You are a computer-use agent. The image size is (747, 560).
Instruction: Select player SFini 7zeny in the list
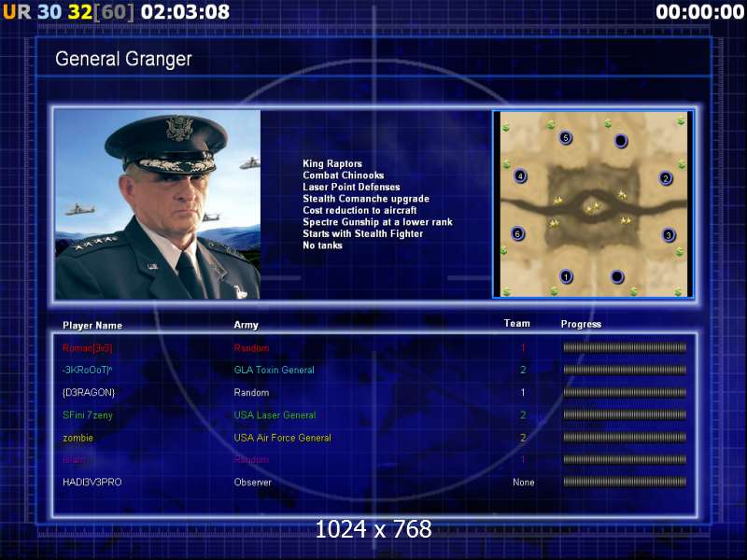[x=88, y=415]
